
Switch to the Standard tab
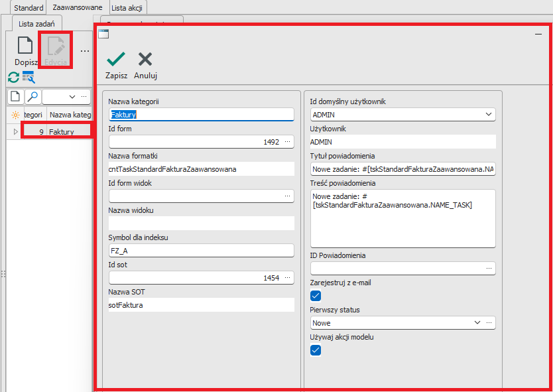(29, 8)
